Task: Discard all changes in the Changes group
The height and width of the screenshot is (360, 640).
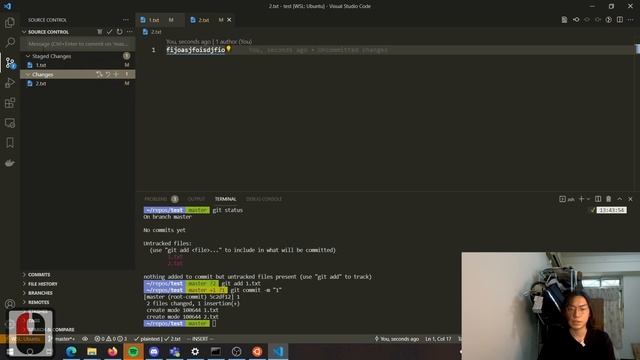Action: tap(108, 74)
